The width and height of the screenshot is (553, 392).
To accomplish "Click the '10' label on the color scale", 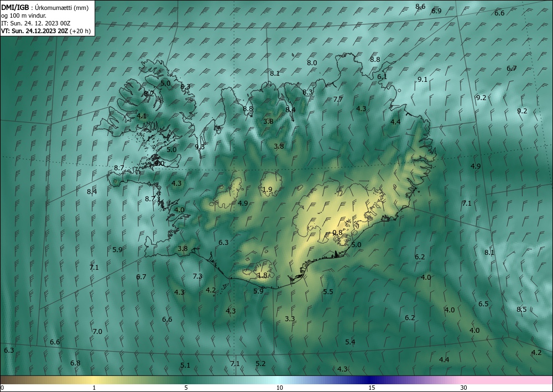I will [279, 388].
